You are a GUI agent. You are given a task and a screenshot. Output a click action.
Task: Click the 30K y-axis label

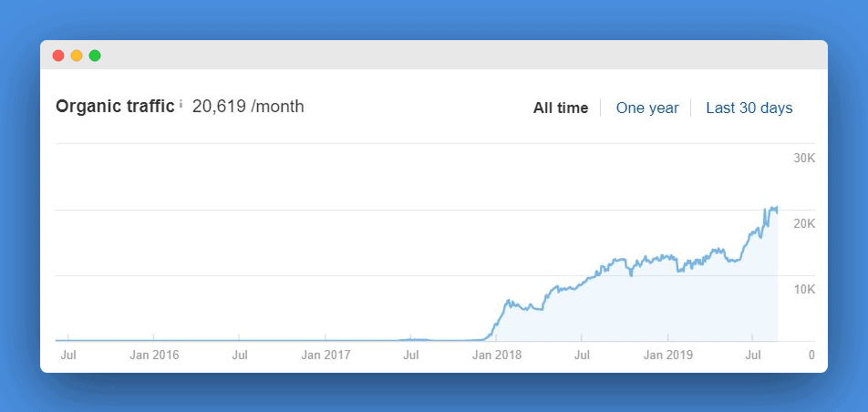pyautogui.click(x=804, y=159)
